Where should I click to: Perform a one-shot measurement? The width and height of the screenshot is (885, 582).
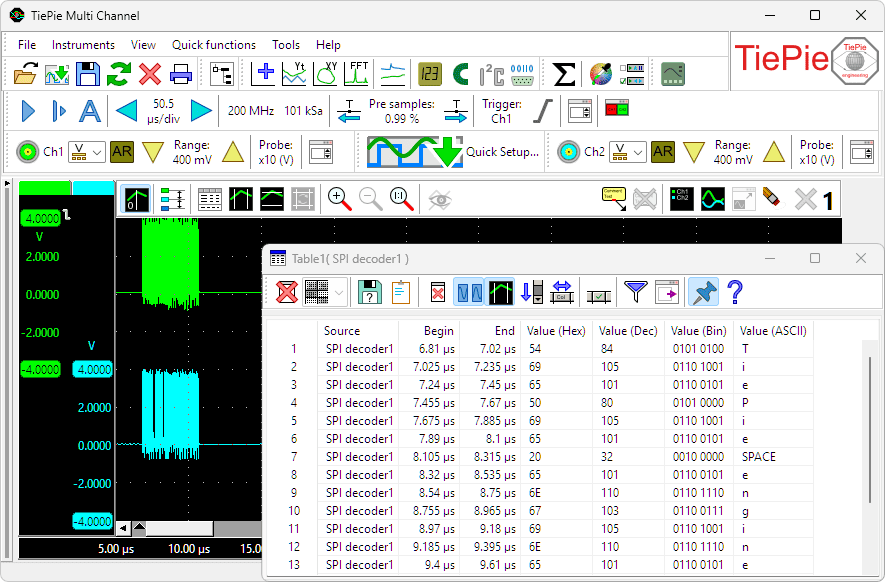59,111
